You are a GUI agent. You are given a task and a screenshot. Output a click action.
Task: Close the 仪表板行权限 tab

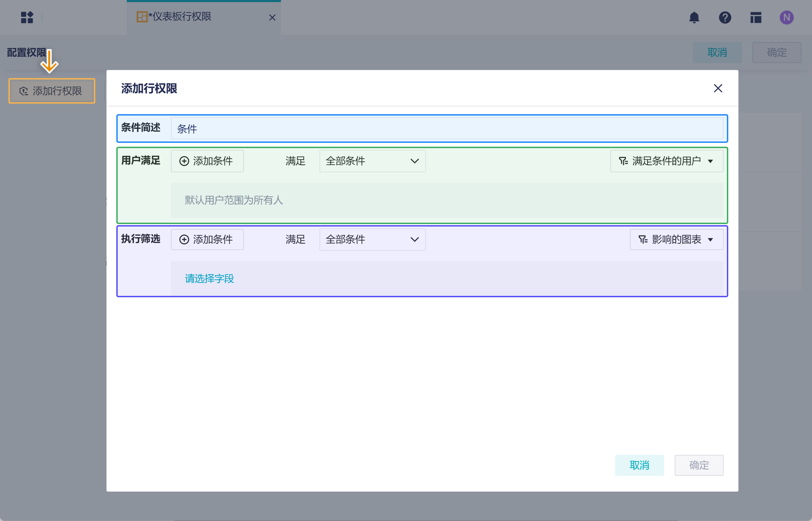pos(272,18)
